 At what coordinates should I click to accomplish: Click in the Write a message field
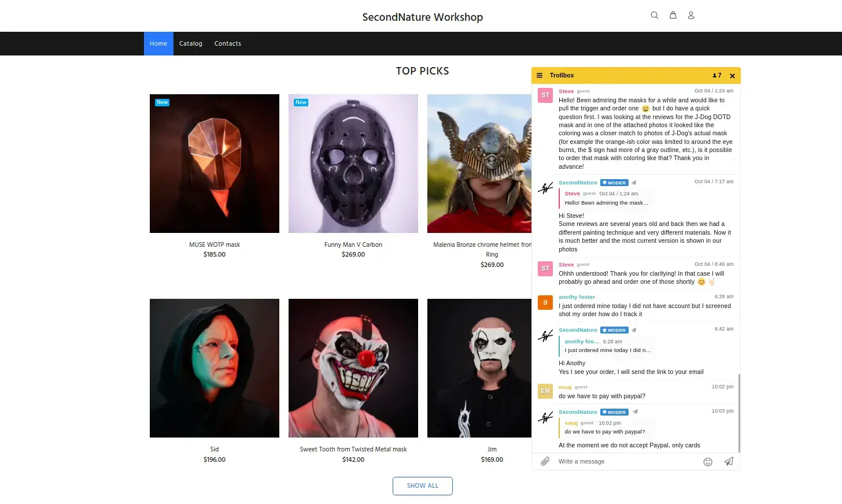(x=627, y=461)
